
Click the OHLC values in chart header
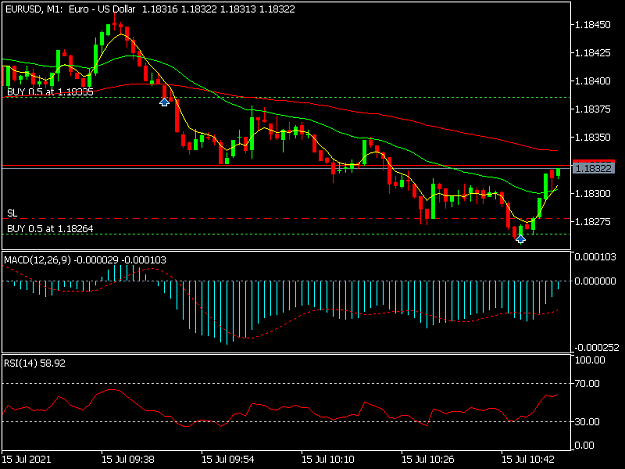(218, 9)
